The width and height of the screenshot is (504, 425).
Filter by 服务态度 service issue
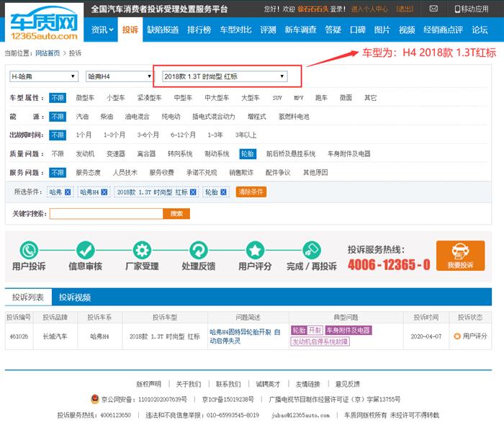point(88,173)
